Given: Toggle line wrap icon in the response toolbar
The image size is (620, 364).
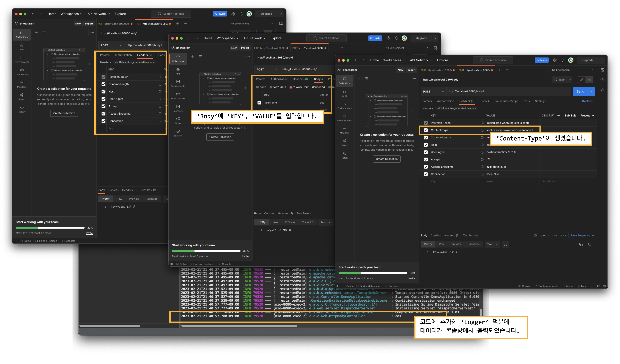Looking at the screenshot, I should coord(505,244).
